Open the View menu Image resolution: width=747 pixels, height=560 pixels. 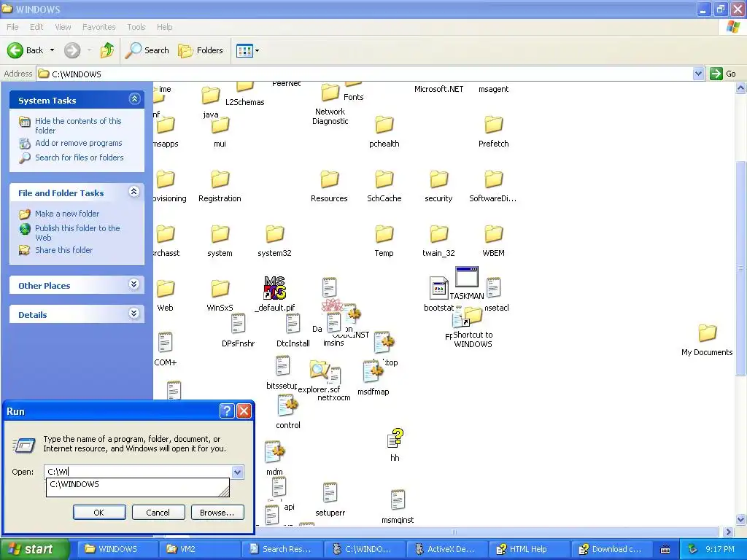[63, 27]
